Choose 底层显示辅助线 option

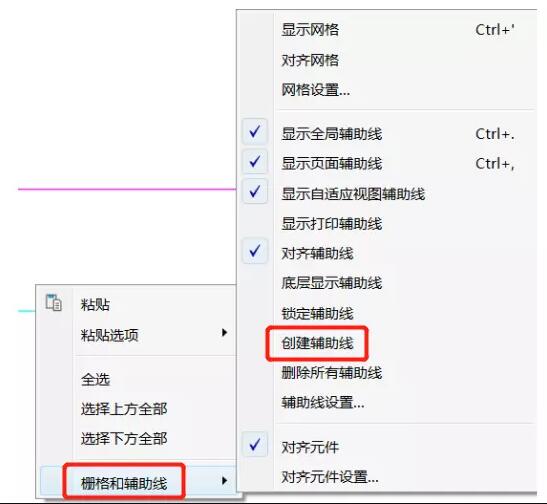[332, 283]
